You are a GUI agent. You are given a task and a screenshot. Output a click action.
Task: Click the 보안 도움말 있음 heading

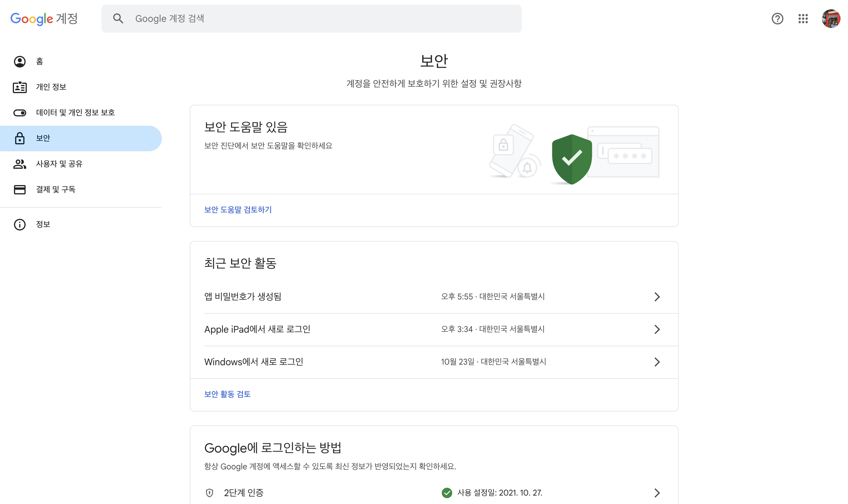point(246,127)
